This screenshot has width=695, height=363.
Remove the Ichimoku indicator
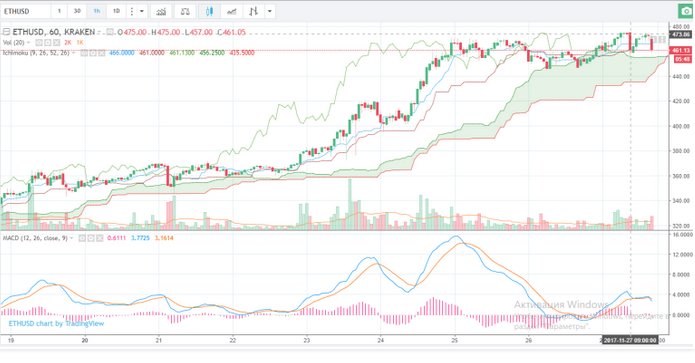coord(102,53)
